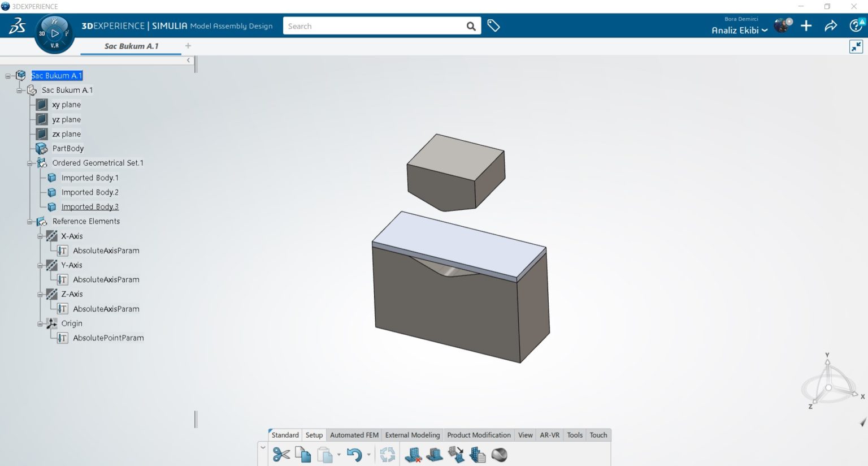Image resolution: width=868 pixels, height=466 pixels.
Task: Select Imported Body.3 in the tree
Action: coord(90,206)
